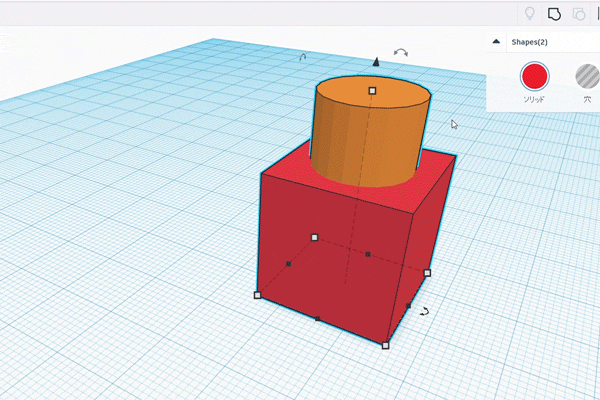Click the black cone lift handle above cylinder
The width and height of the screenshot is (600, 400).
pos(376,62)
